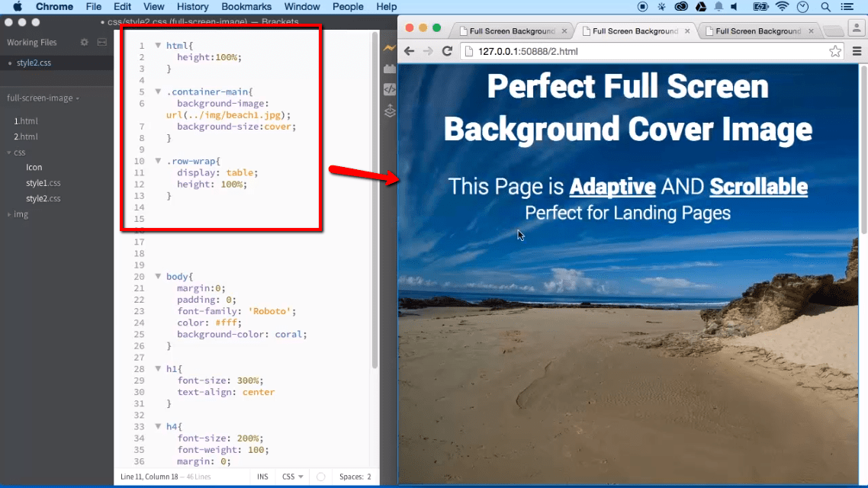Click the Chrome page vertical scrollbar

click(x=863, y=149)
